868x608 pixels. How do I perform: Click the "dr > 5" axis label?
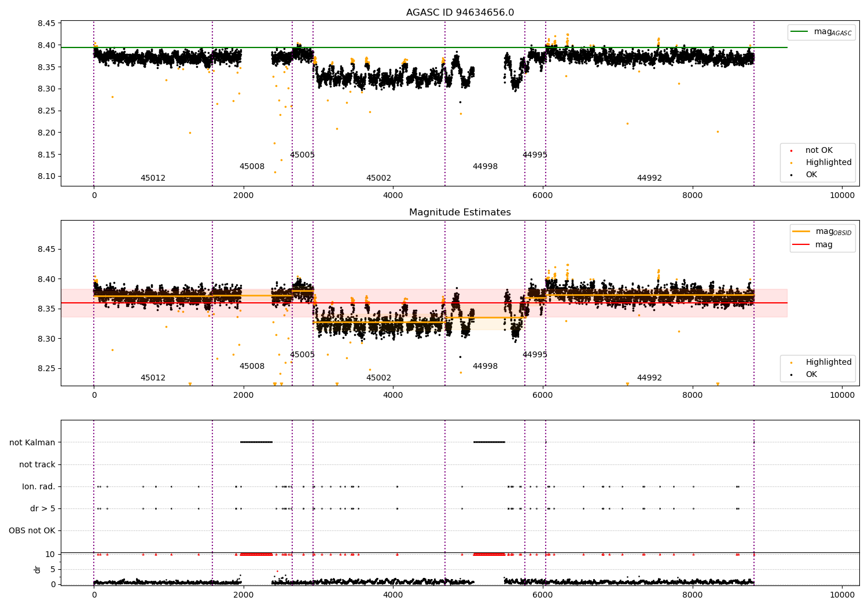pyautogui.click(x=43, y=508)
